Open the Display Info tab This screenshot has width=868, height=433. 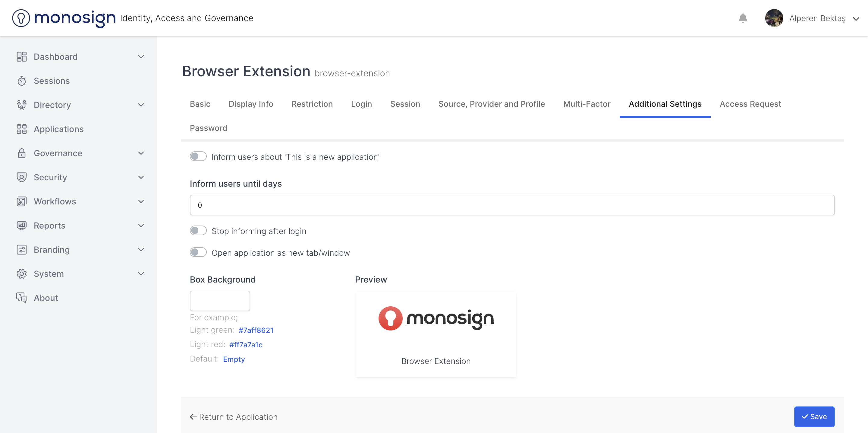coord(251,104)
